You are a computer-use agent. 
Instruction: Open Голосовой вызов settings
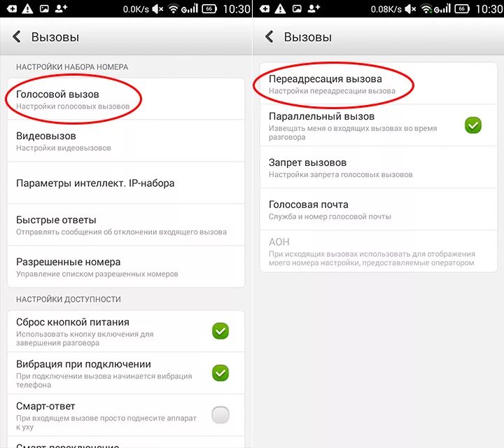tap(126, 99)
